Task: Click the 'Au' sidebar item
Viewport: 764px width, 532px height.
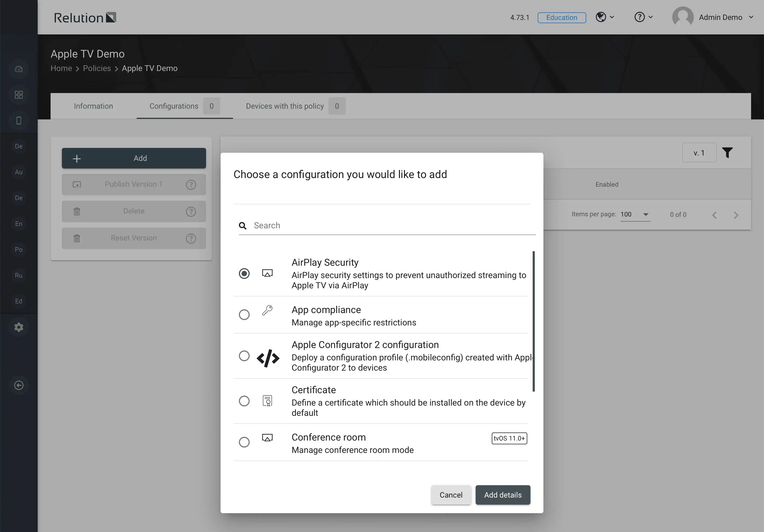Action: pyautogui.click(x=19, y=172)
